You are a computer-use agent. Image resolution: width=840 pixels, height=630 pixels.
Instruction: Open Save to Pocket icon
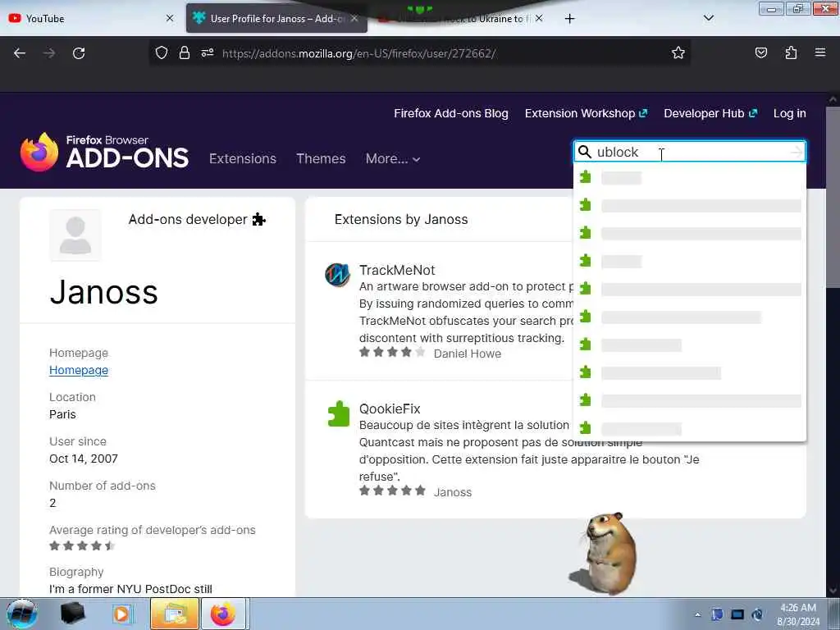pyautogui.click(x=760, y=52)
